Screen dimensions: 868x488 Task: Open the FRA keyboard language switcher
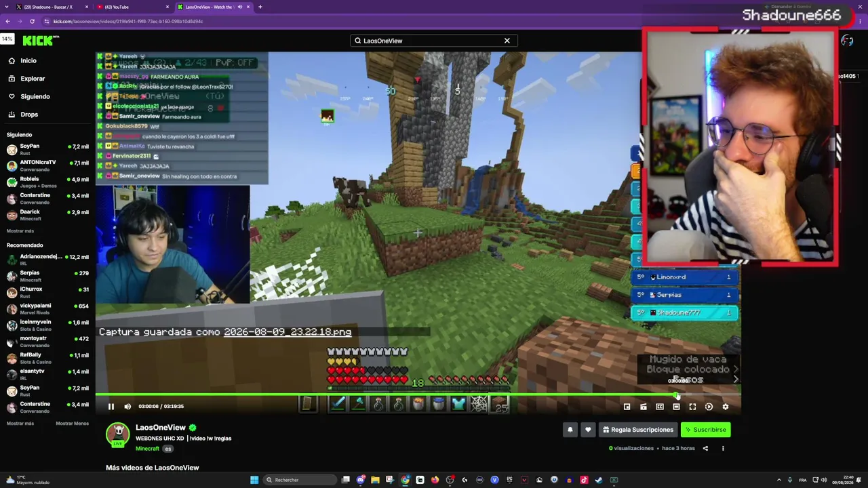pos(804,480)
